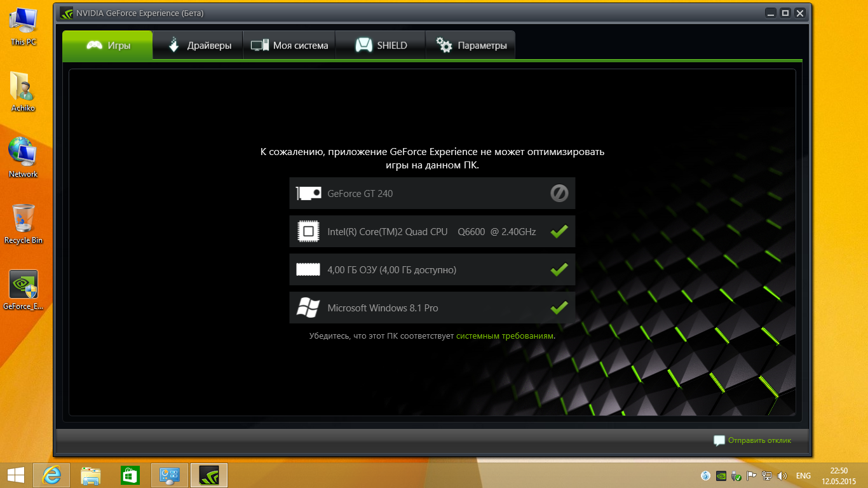Open the Windows Store taskbar icon
Image resolution: width=868 pixels, height=488 pixels.
point(130,475)
